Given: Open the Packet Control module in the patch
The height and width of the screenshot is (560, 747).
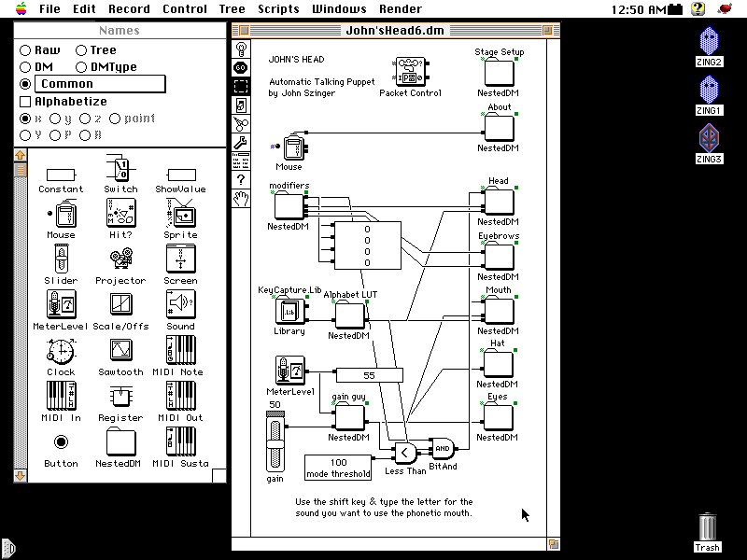Looking at the screenshot, I should [x=410, y=71].
